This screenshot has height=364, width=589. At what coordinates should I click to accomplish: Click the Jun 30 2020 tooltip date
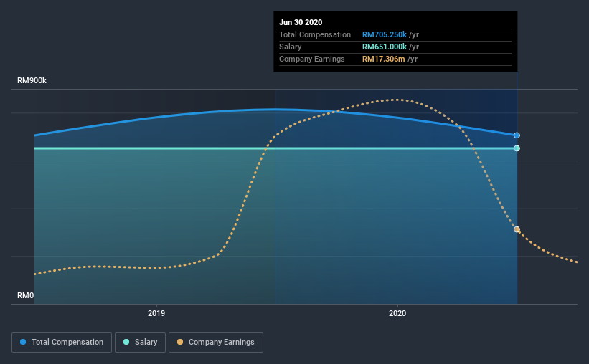pos(301,22)
